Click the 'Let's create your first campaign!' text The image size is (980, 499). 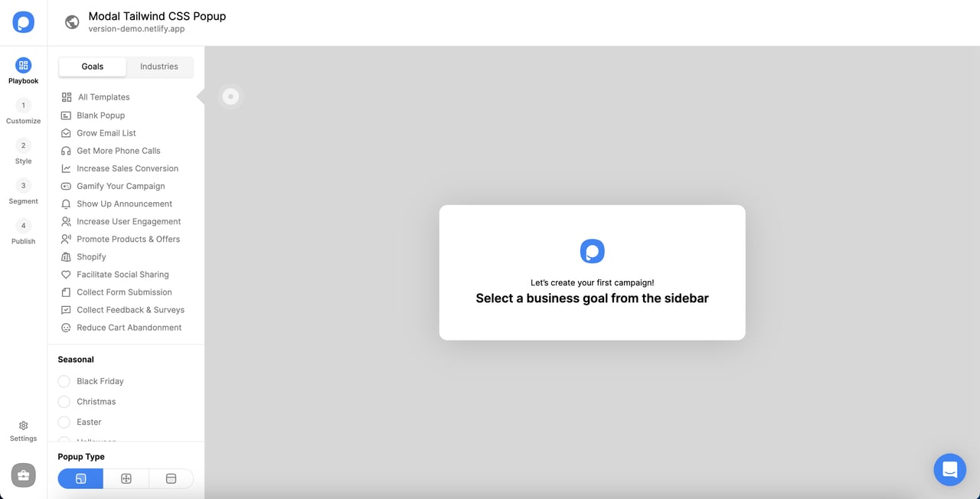click(x=593, y=282)
